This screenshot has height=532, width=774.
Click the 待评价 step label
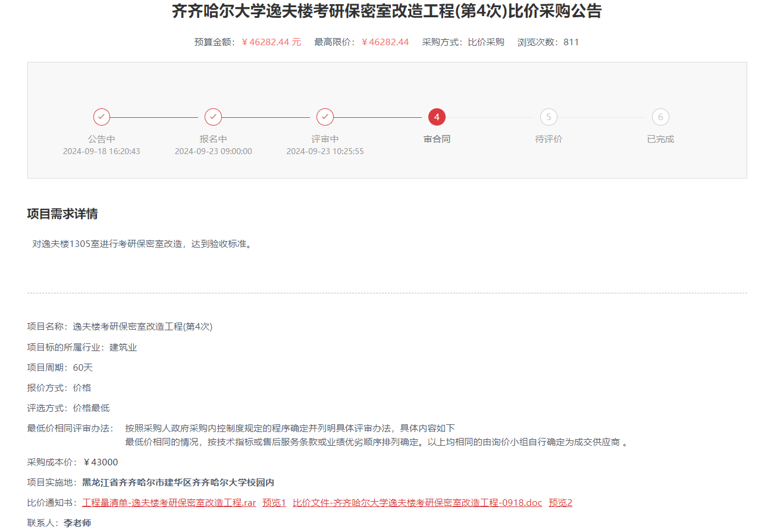click(x=549, y=139)
